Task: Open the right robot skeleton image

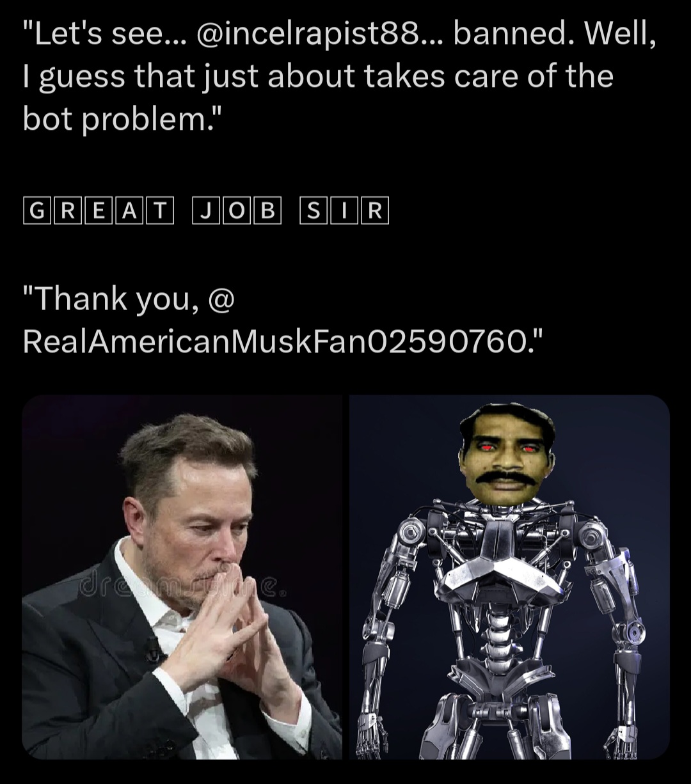Action: tap(509, 577)
